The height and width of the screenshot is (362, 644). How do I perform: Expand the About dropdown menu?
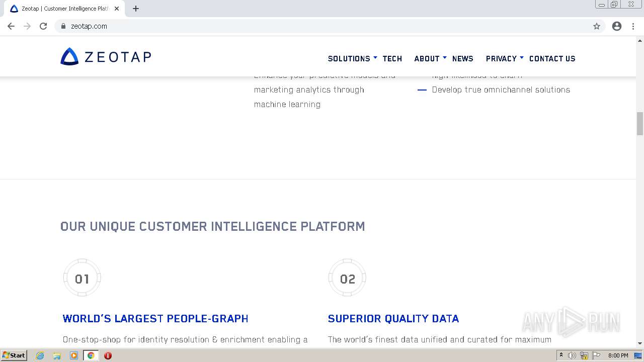[430, 59]
